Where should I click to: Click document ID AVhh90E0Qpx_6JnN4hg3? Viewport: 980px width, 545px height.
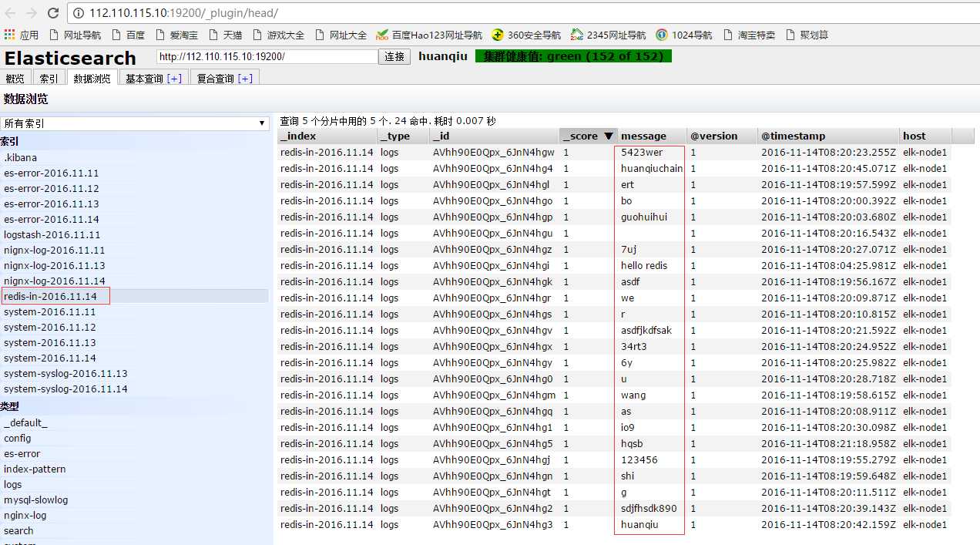click(493, 524)
